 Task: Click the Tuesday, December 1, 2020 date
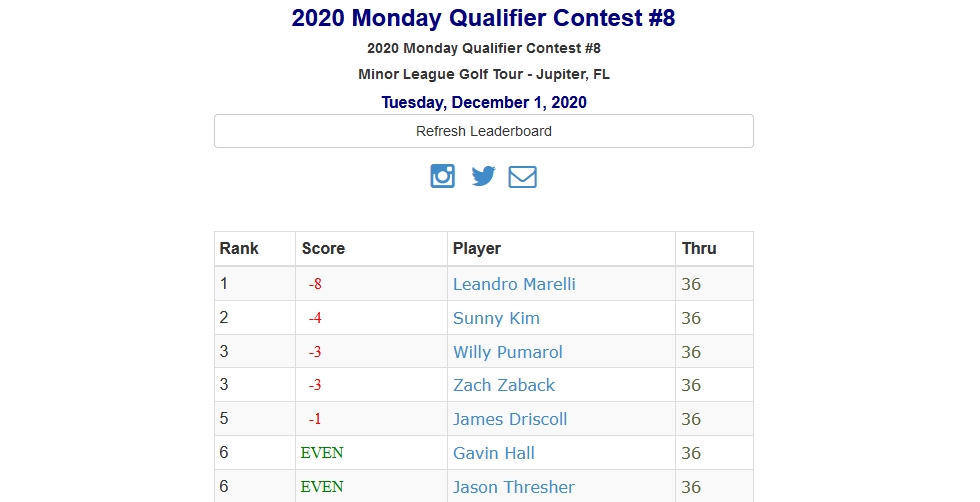coord(484,103)
